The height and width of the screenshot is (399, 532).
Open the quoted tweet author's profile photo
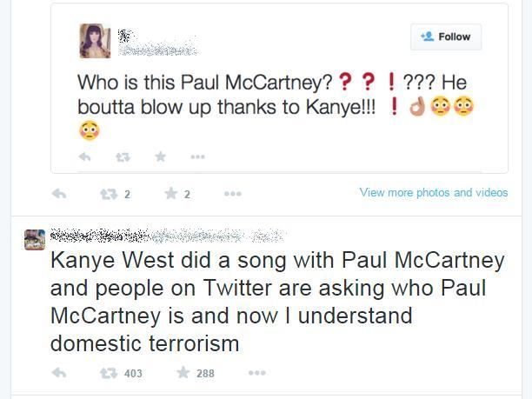[x=95, y=41]
